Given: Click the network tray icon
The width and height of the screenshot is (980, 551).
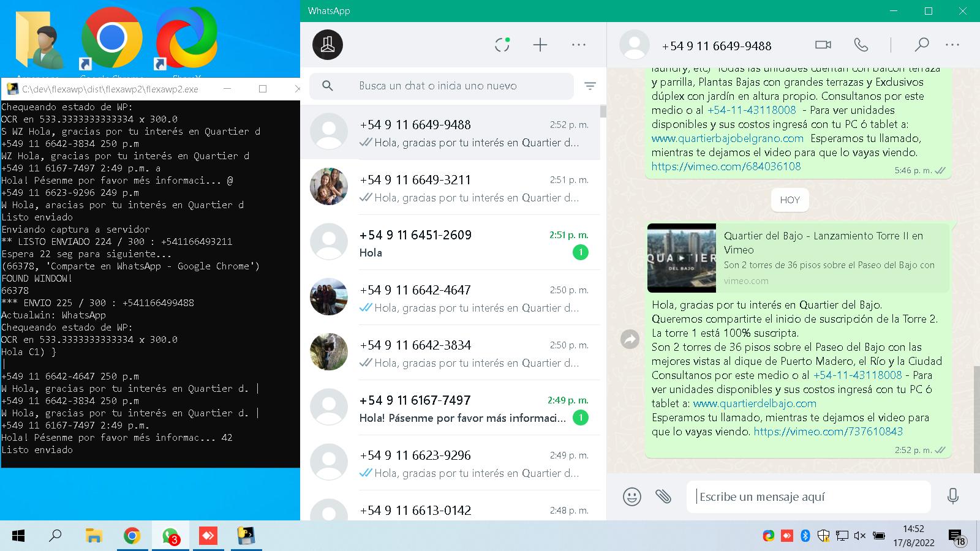Looking at the screenshot, I should [842, 536].
